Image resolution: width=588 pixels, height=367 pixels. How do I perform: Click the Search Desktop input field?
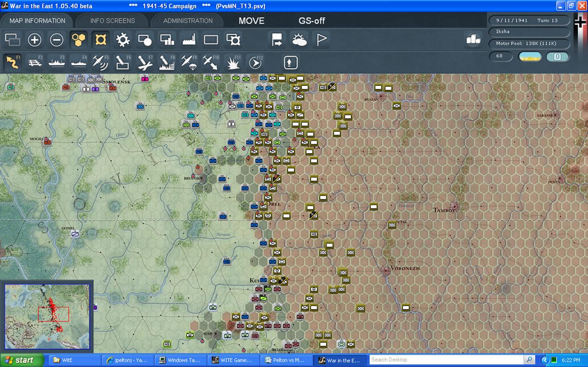[447, 360]
